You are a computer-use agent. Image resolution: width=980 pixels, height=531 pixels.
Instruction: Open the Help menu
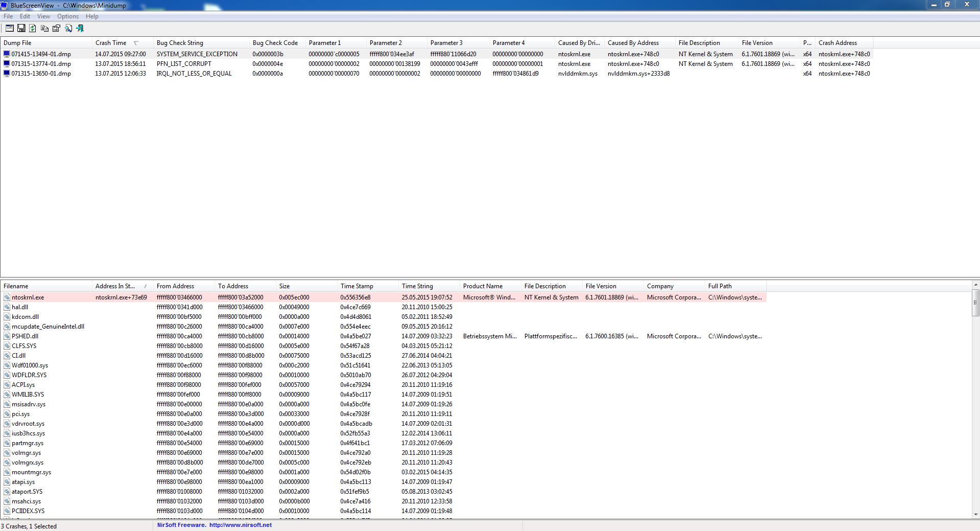92,16
